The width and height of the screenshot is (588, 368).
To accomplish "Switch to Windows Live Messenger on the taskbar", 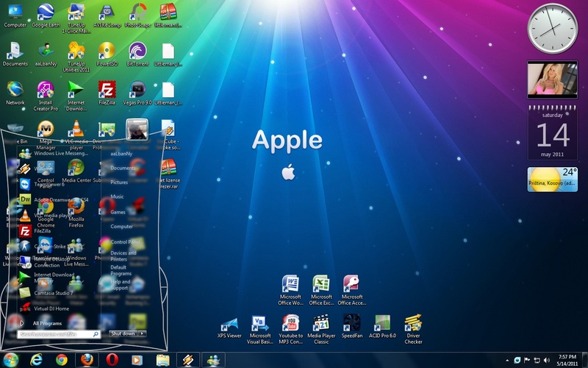I will point(213,360).
